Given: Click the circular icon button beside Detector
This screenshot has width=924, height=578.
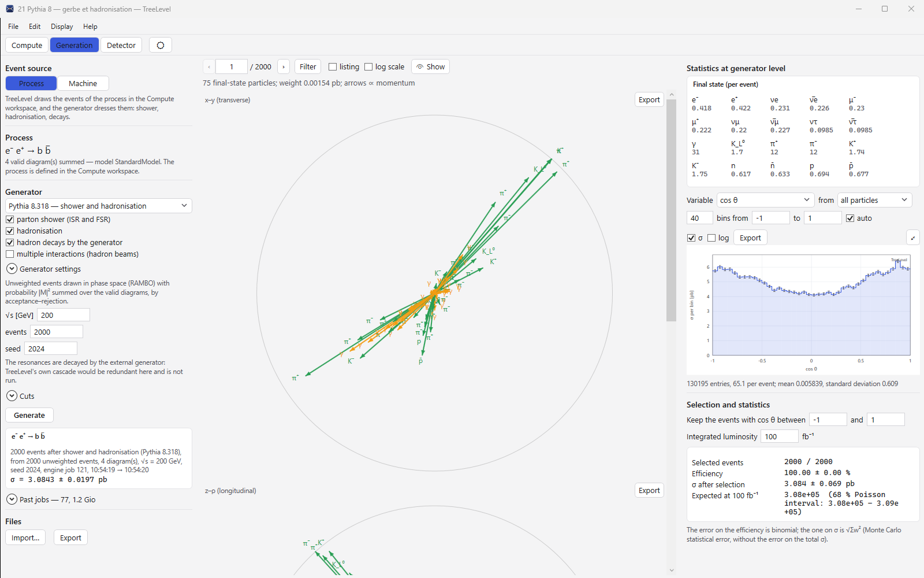Looking at the screenshot, I should click(161, 45).
